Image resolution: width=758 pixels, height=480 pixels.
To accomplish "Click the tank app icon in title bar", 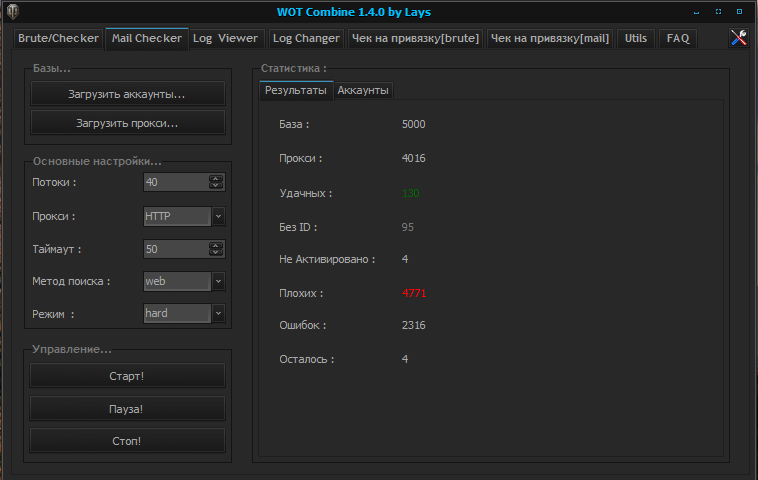I will point(13,12).
